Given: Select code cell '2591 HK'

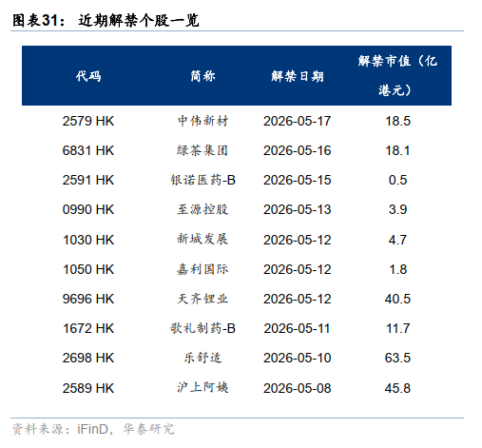Looking at the screenshot, I should pos(88,180).
